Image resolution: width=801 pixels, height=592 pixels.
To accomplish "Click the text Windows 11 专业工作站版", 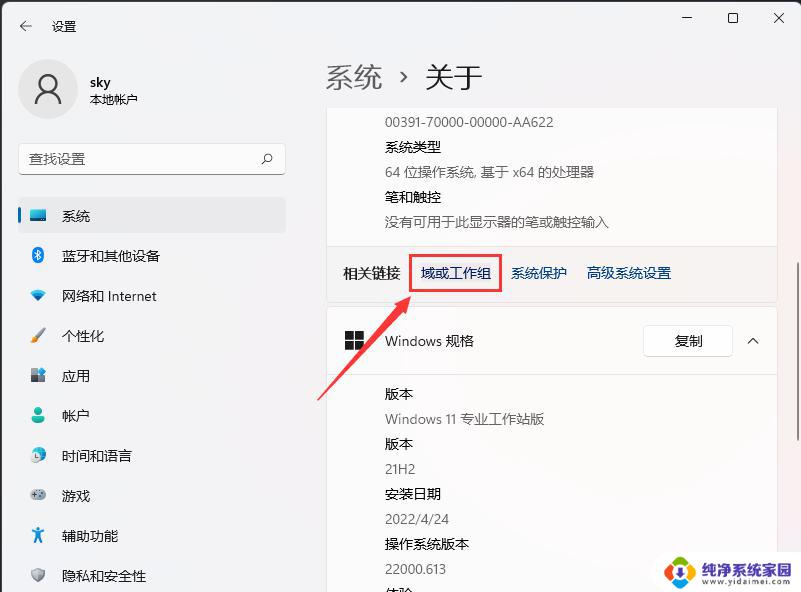I will click(464, 419).
